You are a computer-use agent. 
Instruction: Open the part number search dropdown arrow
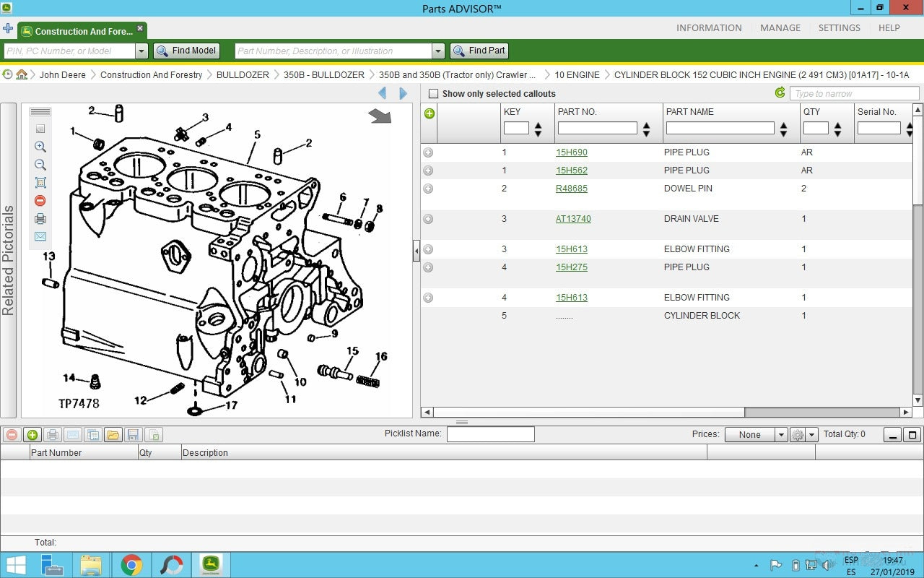coord(438,51)
